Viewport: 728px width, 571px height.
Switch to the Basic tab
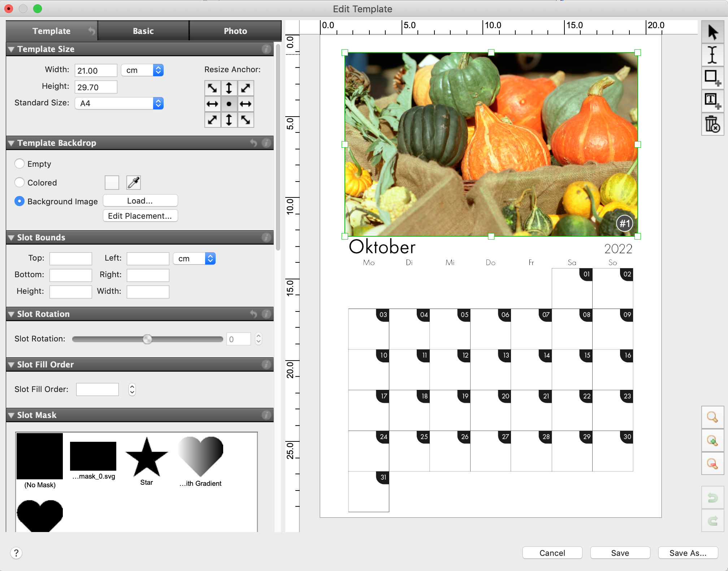click(x=143, y=31)
